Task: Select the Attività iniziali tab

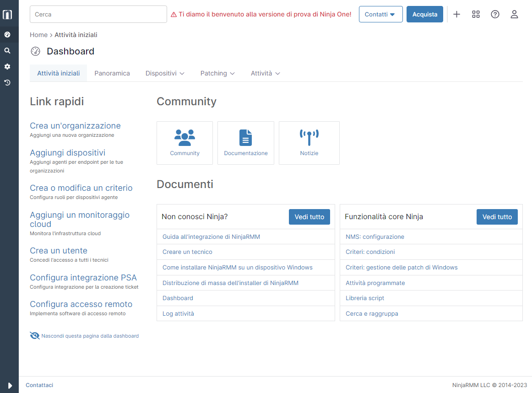Action: 58,73
